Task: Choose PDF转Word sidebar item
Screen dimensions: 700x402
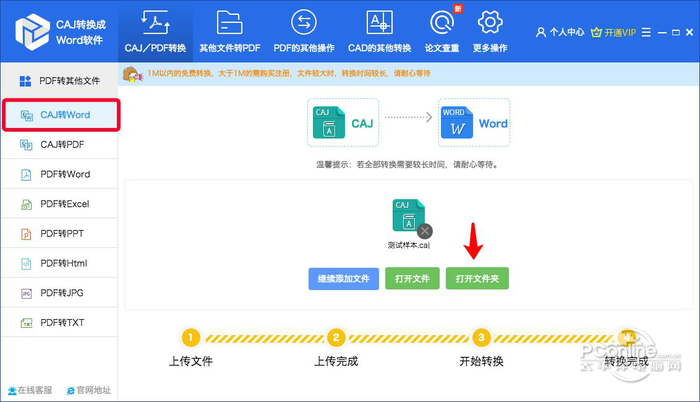Action: [59, 174]
